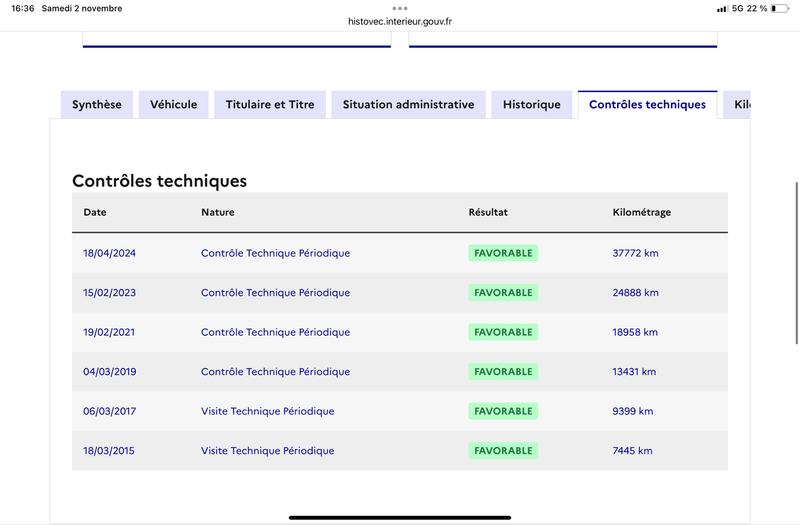This screenshot has width=800, height=525.
Task: Go to the Historique tab
Action: tap(532, 105)
